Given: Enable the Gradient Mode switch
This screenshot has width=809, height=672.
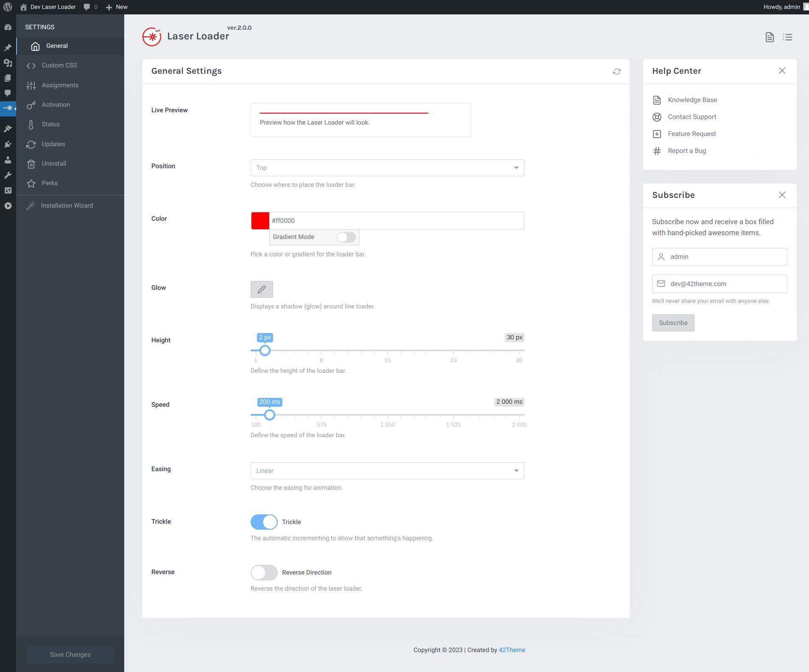Looking at the screenshot, I should [x=346, y=237].
